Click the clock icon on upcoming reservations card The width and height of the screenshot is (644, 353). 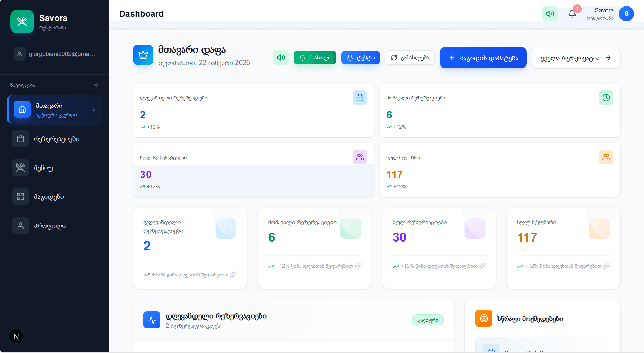pyautogui.click(x=606, y=98)
